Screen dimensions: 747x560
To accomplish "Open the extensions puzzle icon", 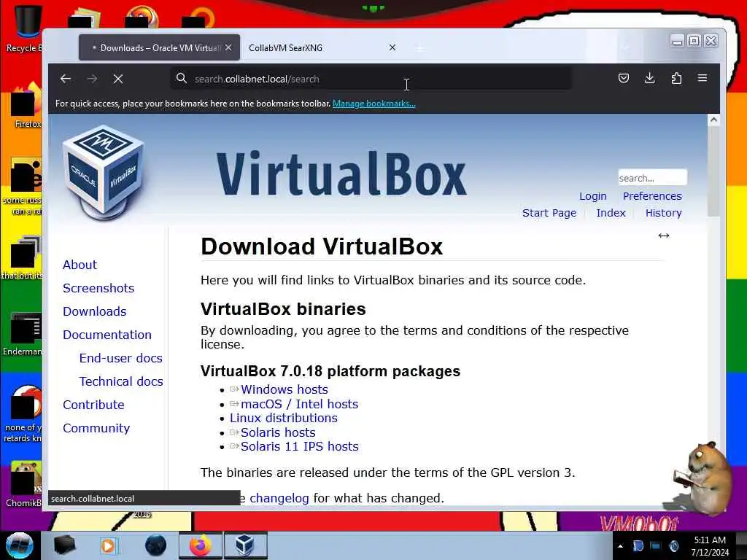I will pyautogui.click(x=676, y=78).
